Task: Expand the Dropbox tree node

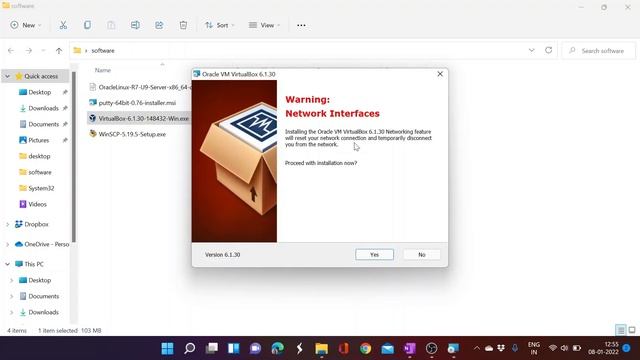Action: click(x=7, y=224)
